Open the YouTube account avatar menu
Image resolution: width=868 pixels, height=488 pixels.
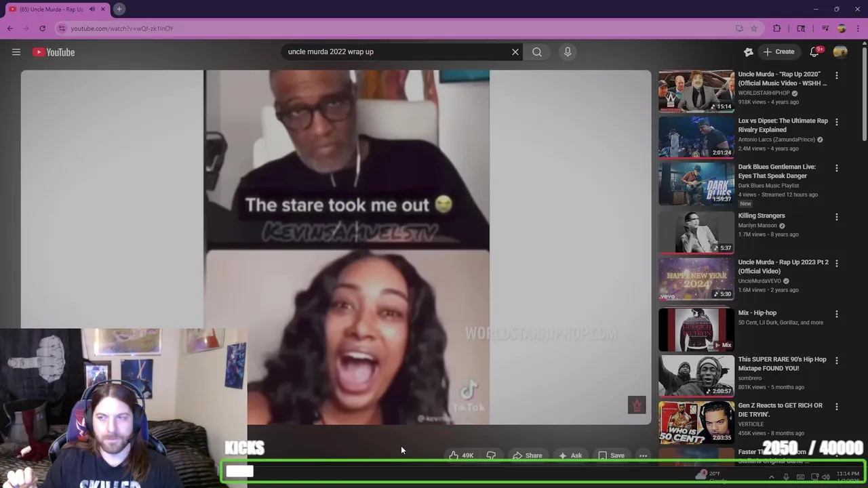pyautogui.click(x=840, y=52)
